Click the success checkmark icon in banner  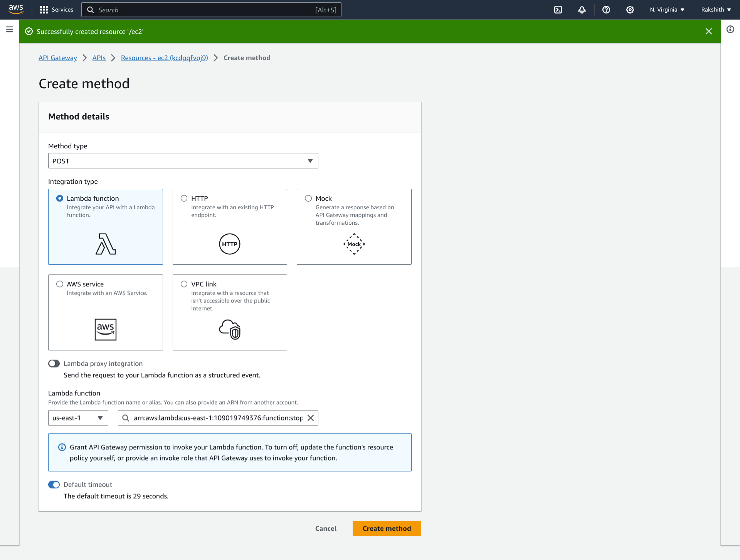29,31
